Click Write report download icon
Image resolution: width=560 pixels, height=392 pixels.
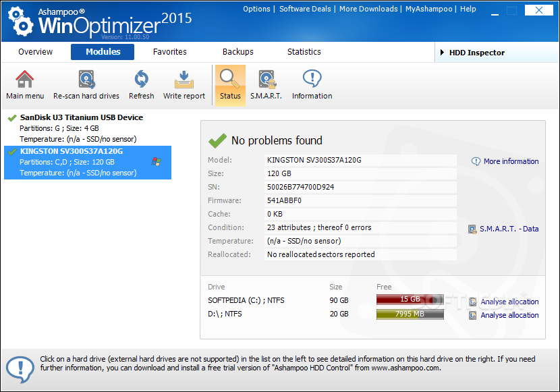[184, 79]
